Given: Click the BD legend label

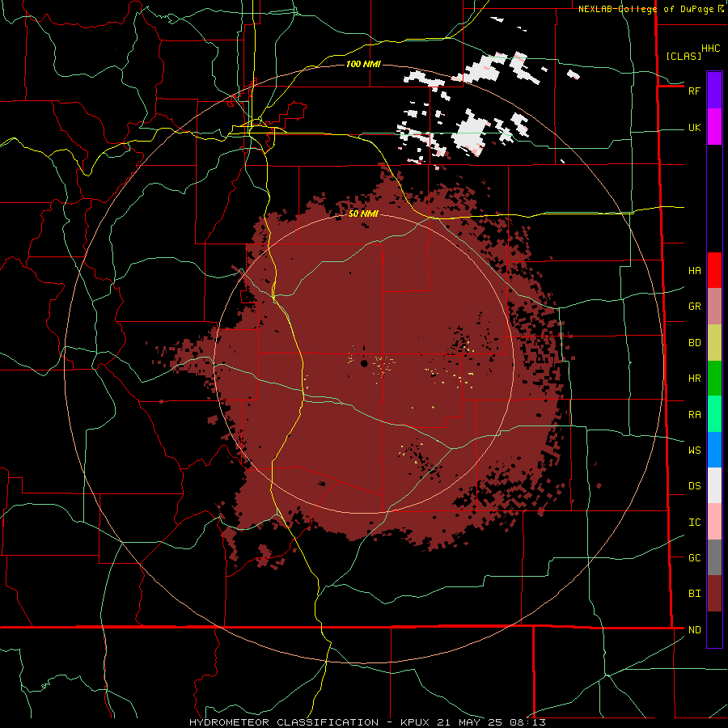Looking at the screenshot, I should pyautogui.click(x=694, y=343).
